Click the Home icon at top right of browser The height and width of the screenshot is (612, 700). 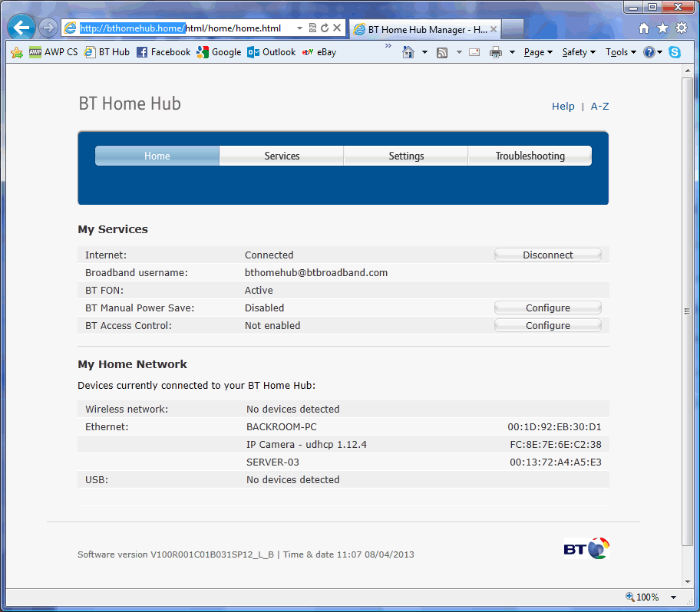point(643,28)
